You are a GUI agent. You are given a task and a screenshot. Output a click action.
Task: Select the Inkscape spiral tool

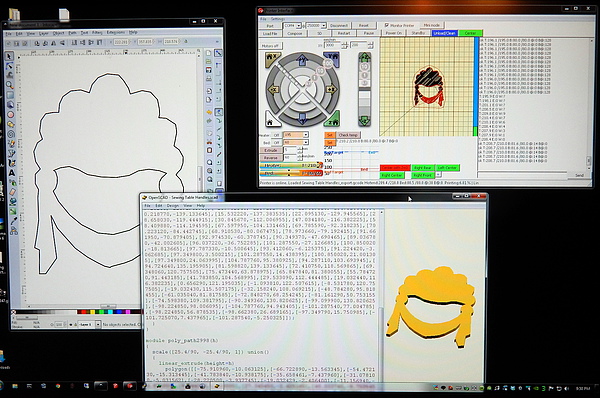(11, 134)
